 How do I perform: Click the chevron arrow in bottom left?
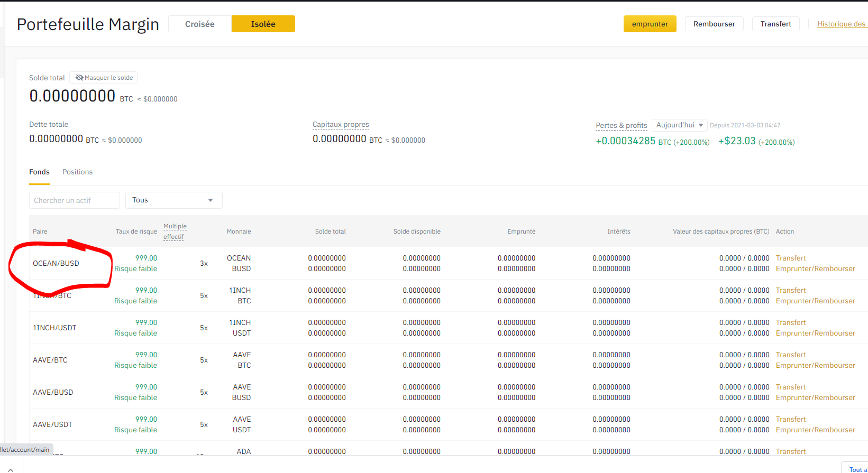[x=11, y=469]
